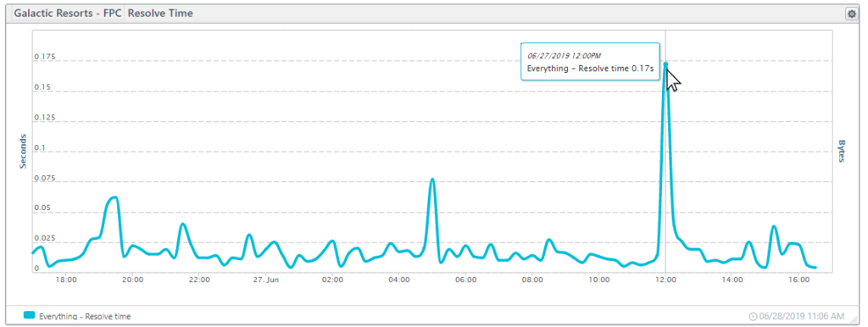Click the 0.025 y-axis value
This screenshot has height=327, width=868.
pyautogui.click(x=44, y=238)
